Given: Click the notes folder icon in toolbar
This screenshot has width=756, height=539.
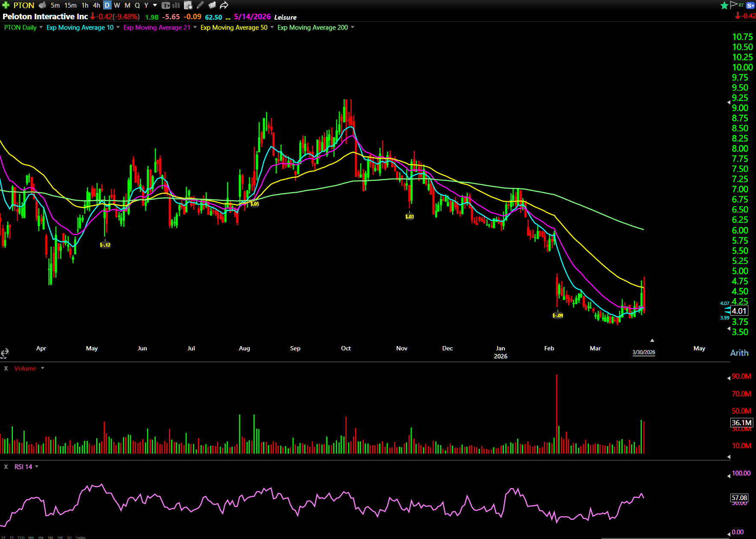Looking at the screenshot, I should (212, 5).
